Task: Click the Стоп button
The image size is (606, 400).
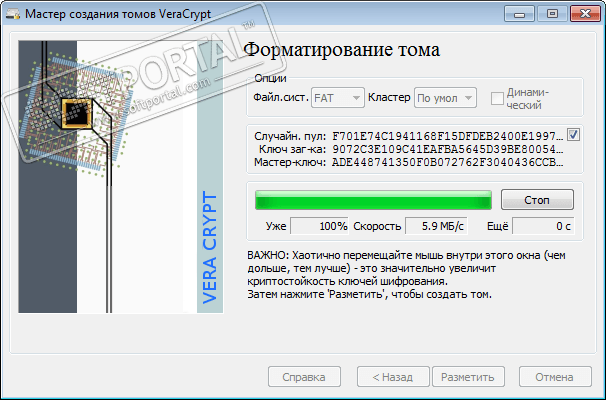Action: pos(537,200)
